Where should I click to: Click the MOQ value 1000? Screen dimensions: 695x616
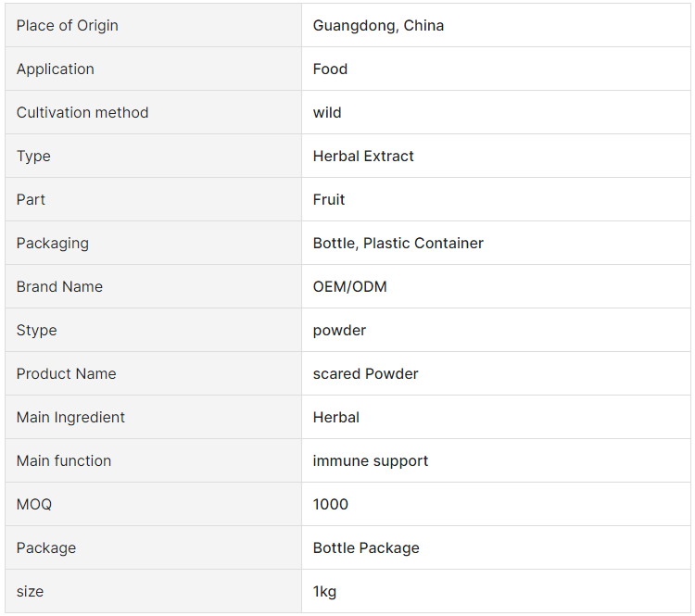[x=331, y=504]
